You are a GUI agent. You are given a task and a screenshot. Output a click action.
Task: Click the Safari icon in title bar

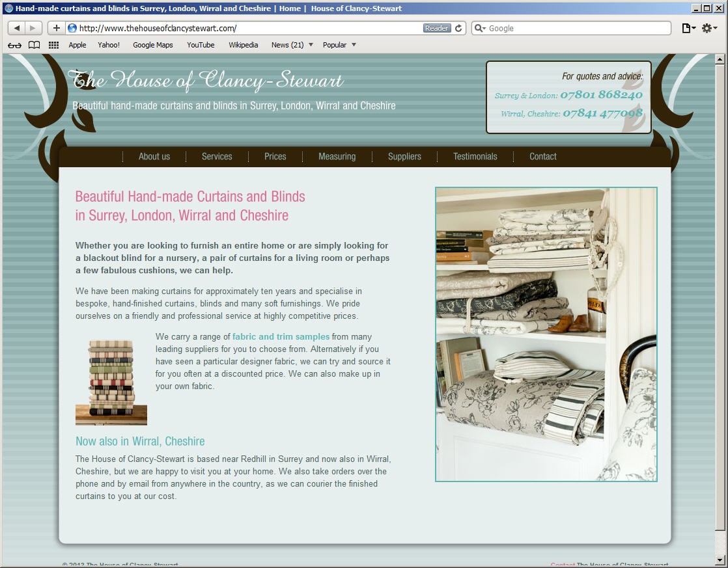point(9,8)
